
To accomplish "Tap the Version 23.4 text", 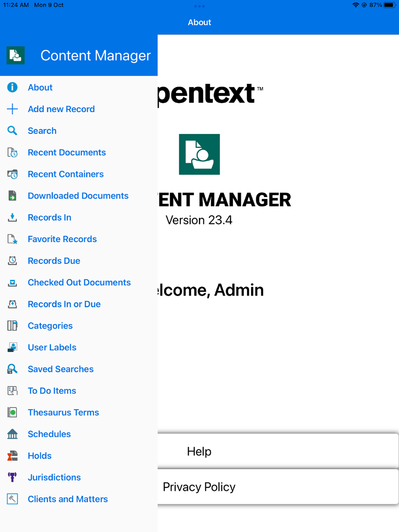I will point(199,220).
